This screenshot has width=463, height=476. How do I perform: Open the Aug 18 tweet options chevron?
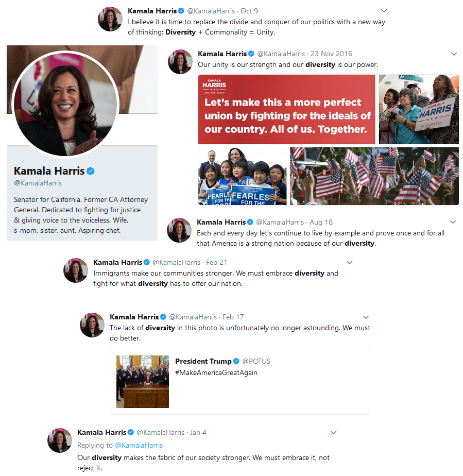(x=453, y=222)
